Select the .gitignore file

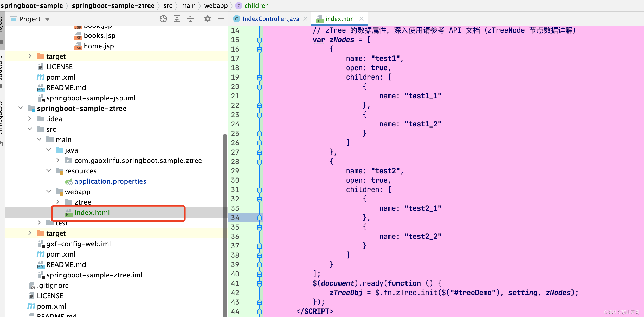click(x=53, y=286)
